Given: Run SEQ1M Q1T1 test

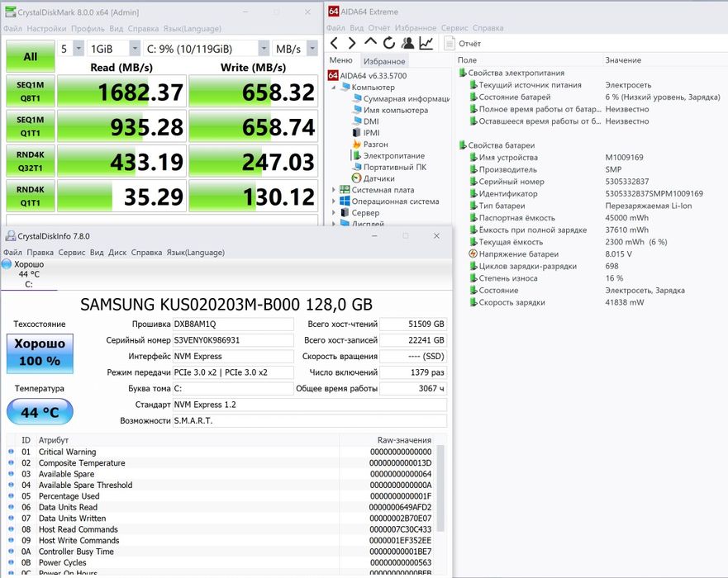Looking at the screenshot, I should point(31,126).
